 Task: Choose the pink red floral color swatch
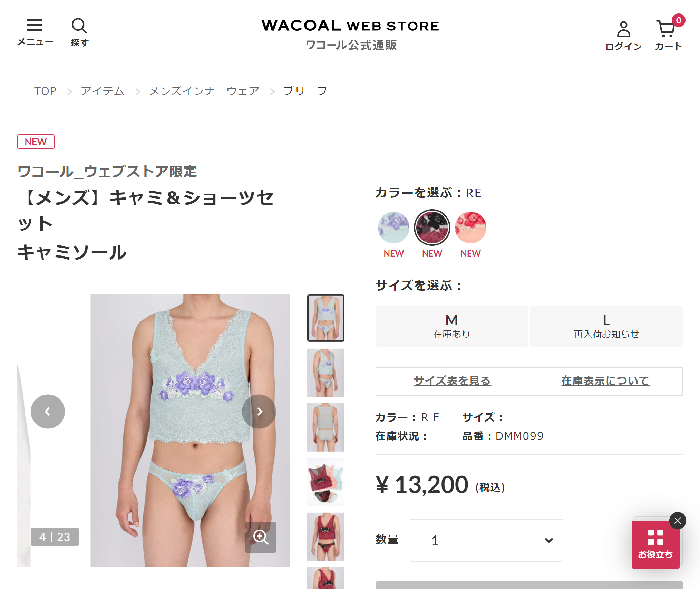(x=470, y=228)
